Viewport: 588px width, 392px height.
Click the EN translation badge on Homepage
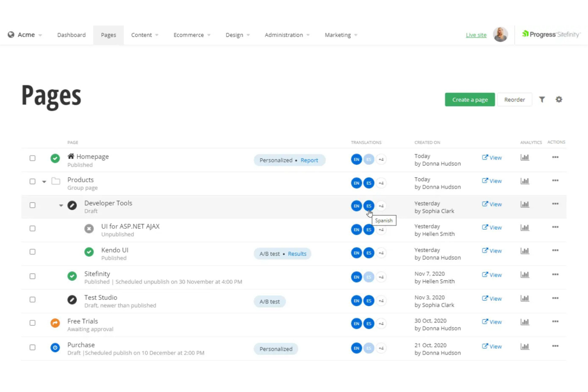pos(356,160)
